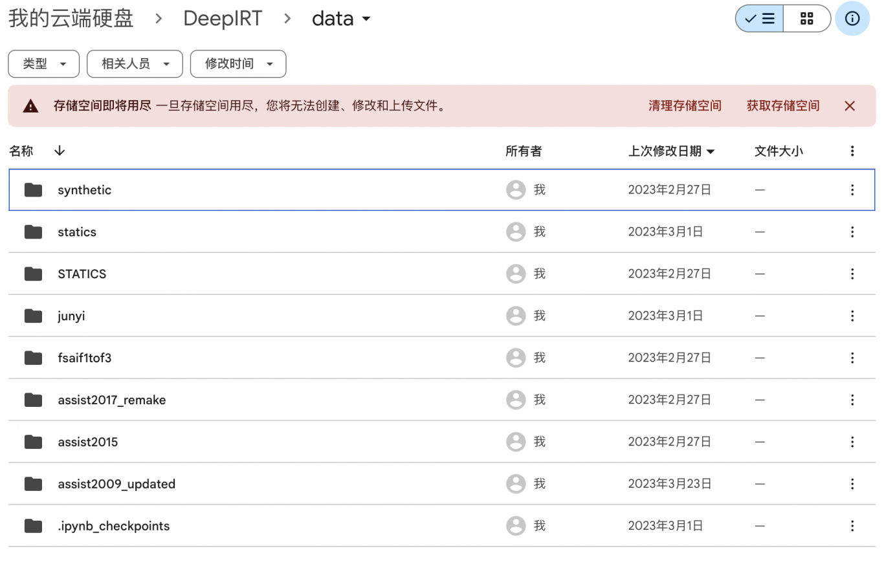Click owner avatar in synthetic row
884x588 pixels.
(516, 190)
